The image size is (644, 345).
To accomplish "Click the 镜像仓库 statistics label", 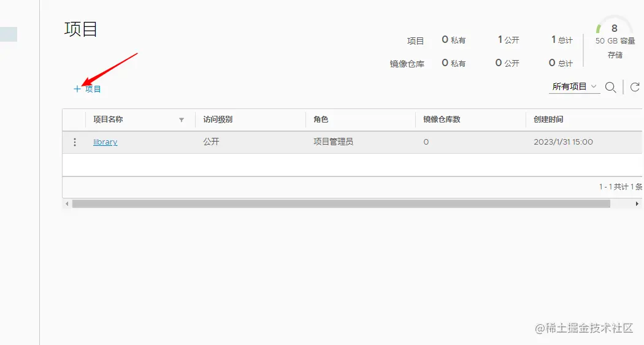I will pyautogui.click(x=407, y=64).
